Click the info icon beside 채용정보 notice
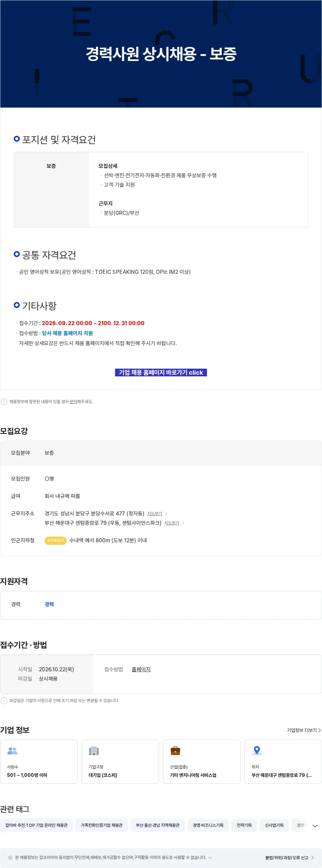The image size is (322, 868). click(x=4, y=401)
